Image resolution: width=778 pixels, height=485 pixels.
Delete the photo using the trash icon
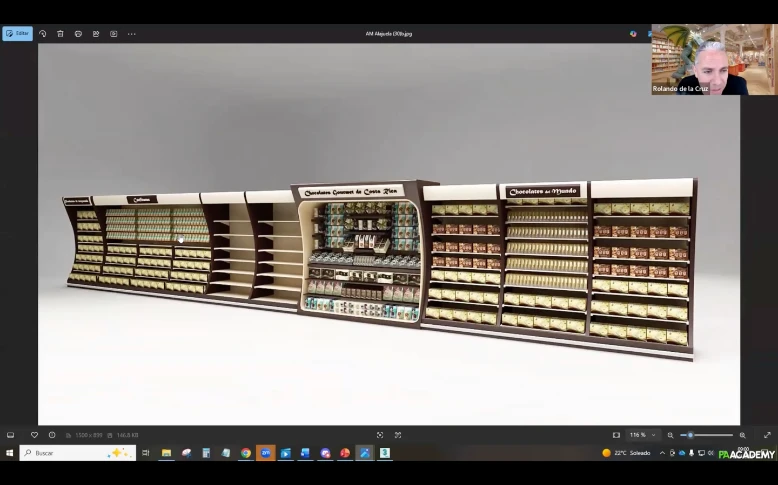(x=60, y=33)
